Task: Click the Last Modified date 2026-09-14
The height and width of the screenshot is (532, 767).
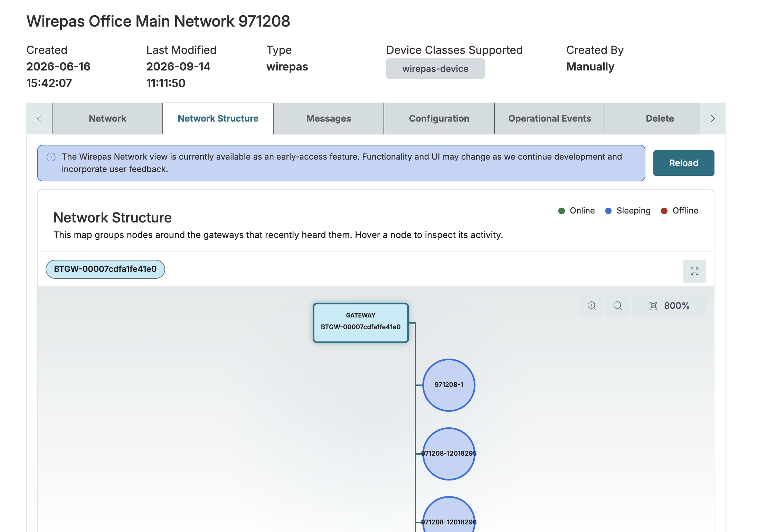Action: coord(178,66)
